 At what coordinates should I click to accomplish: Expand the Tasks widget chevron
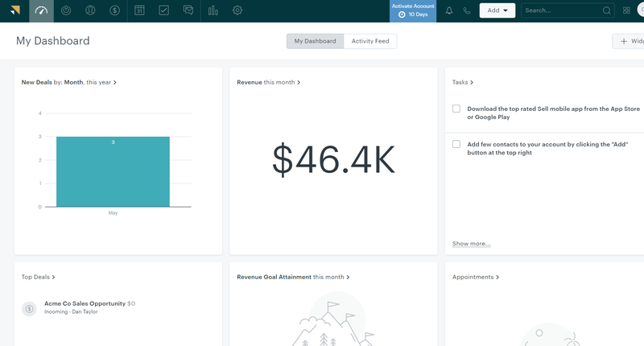coord(472,83)
